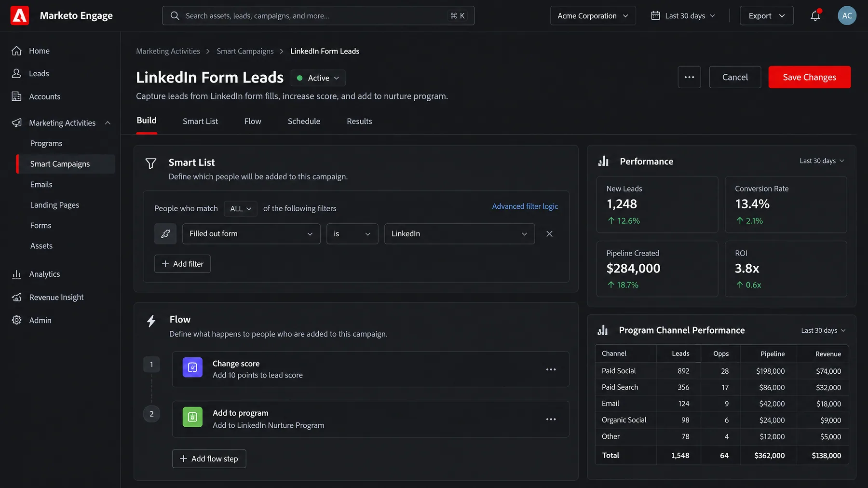
Task: Click the search assets input field
Action: click(318, 15)
